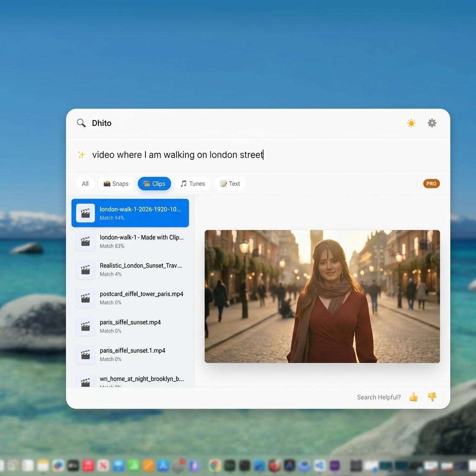Click the sparkle AI icon beside the query
Screen dimensions: 476x476
[81, 154]
